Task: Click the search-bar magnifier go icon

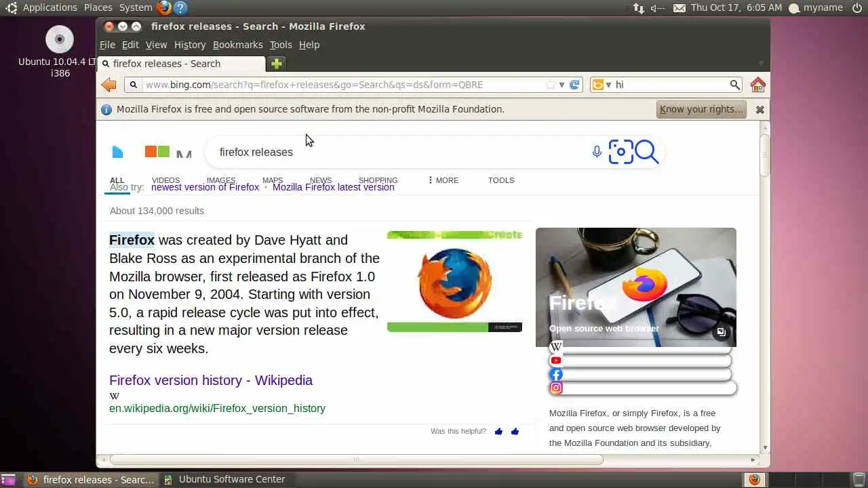Action: coord(735,85)
